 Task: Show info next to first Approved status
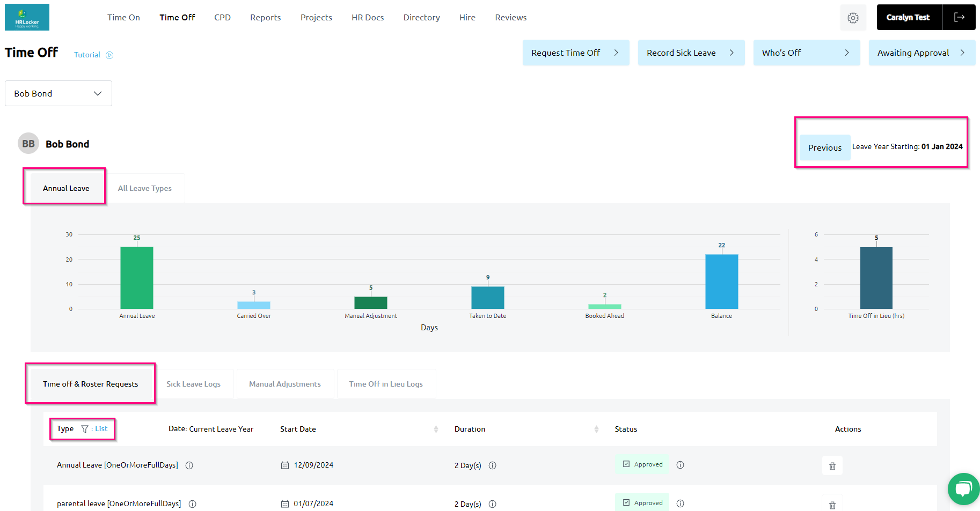coord(680,465)
